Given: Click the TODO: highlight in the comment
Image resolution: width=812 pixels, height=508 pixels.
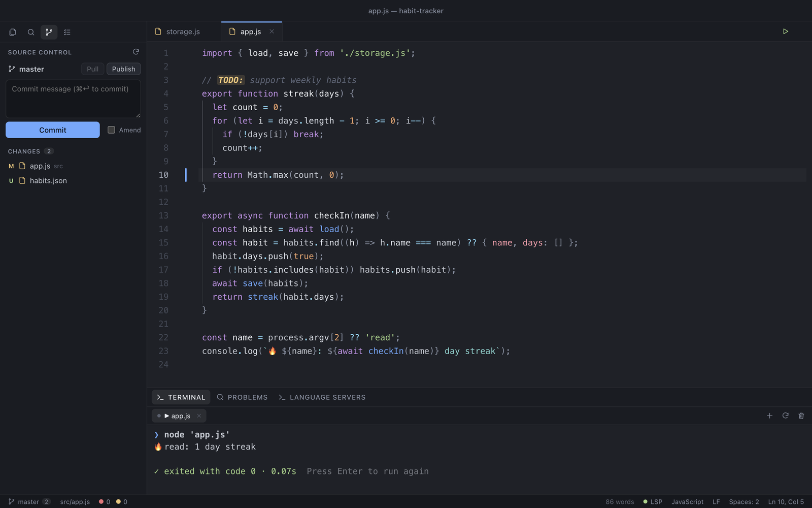Looking at the screenshot, I should pyautogui.click(x=231, y=80).
